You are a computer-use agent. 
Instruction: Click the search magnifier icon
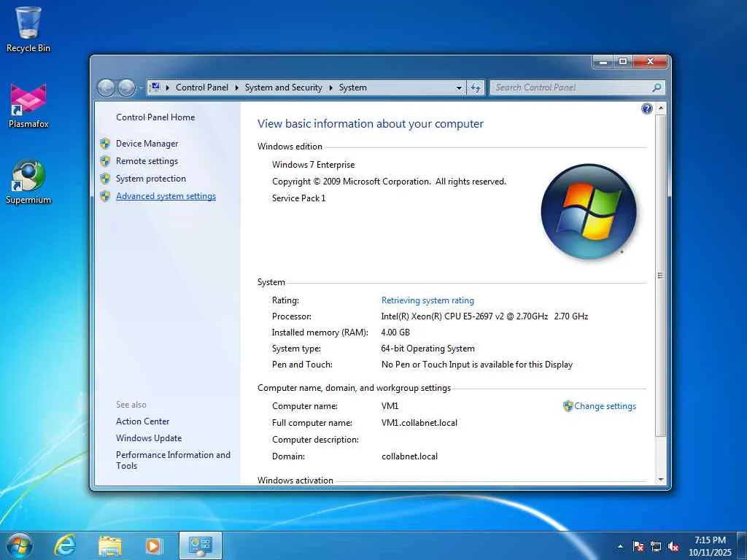pyautogui.click(x=657, y=87)
